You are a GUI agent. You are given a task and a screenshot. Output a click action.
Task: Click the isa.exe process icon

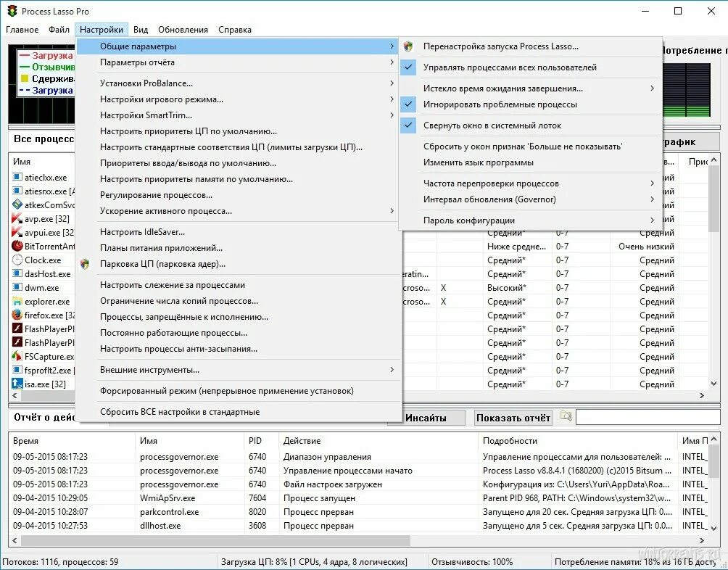[17, 384]
